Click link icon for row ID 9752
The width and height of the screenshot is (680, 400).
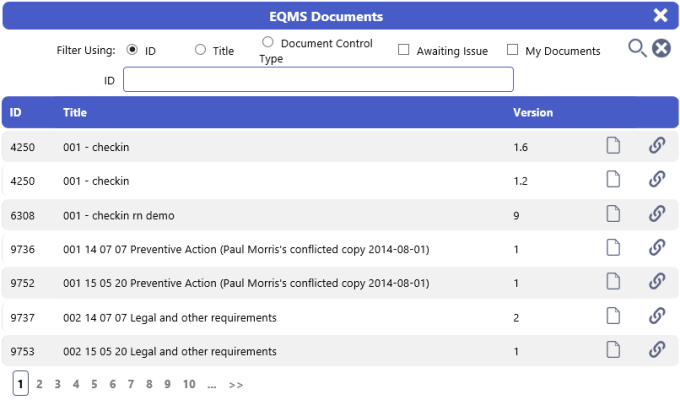tap(657, 282)
